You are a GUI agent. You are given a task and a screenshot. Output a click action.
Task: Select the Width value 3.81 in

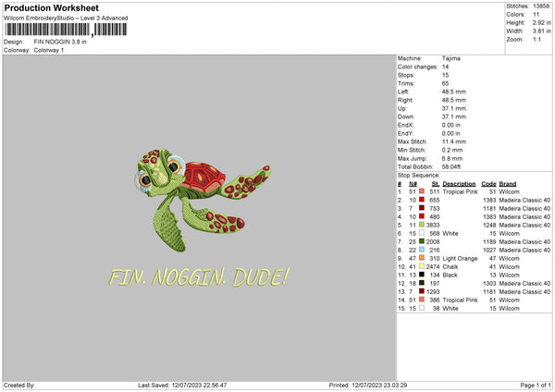click(x=541, y=31)
